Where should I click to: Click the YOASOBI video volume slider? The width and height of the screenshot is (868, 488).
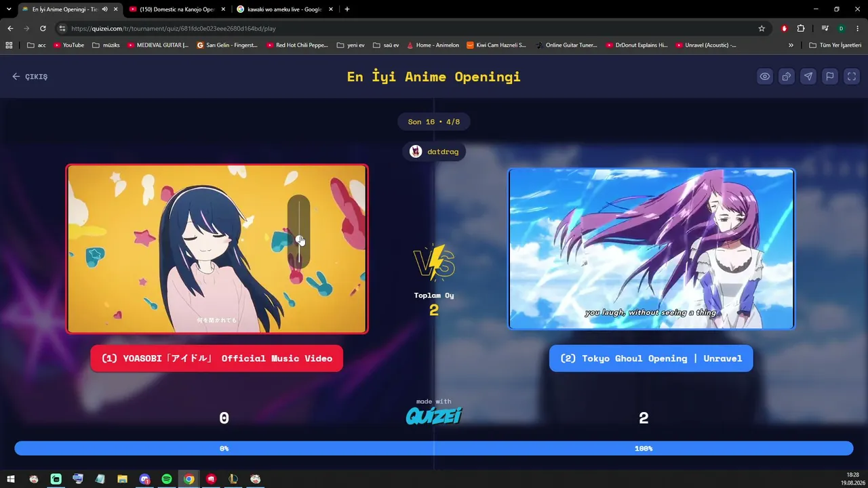tap(298, 232)
